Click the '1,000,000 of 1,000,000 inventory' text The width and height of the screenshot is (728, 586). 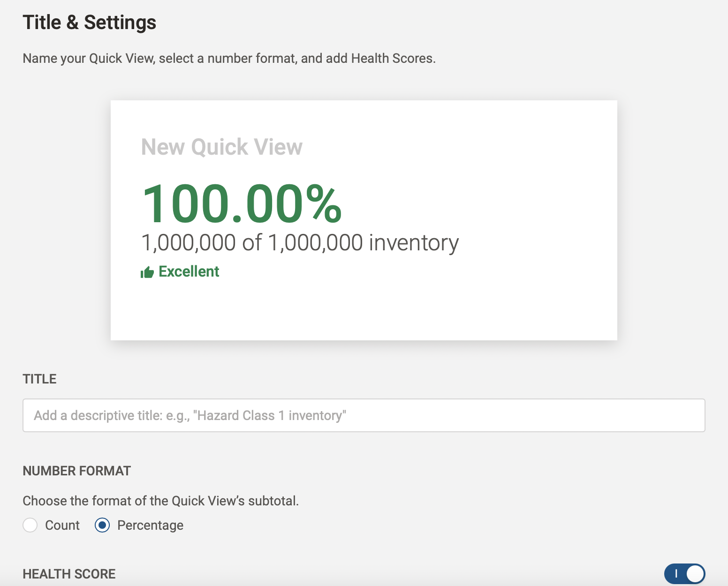pos(300,243)
